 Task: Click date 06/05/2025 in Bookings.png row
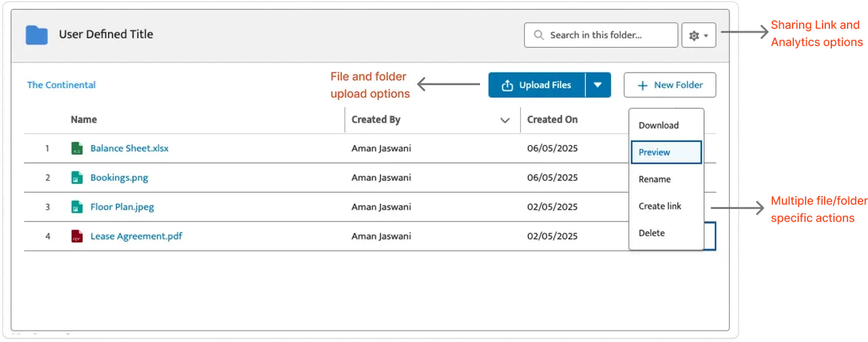click(x=552, y=178)
